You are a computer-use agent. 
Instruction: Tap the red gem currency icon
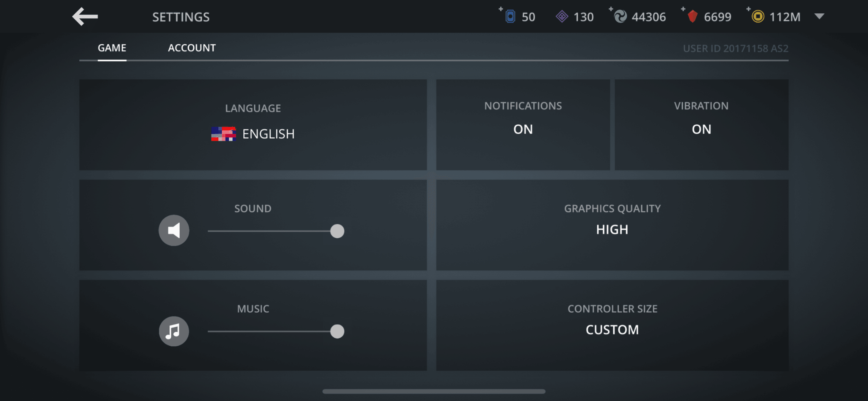(x=692, y=17)
